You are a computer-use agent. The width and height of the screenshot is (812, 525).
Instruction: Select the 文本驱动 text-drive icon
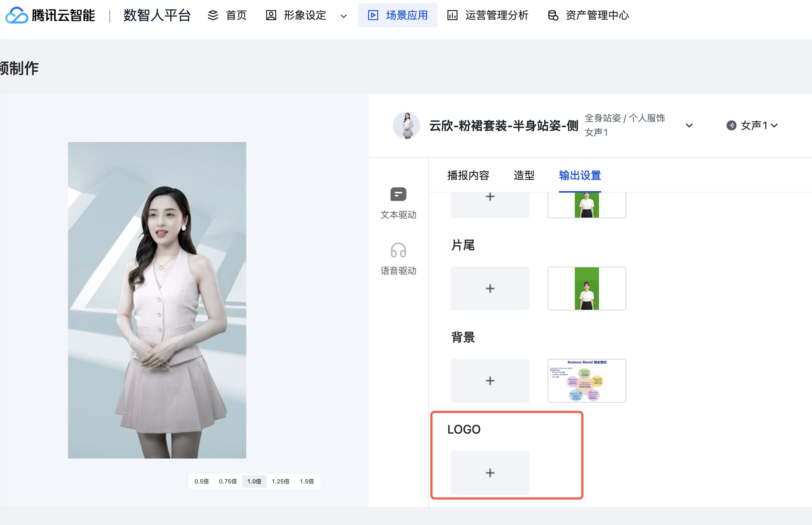(398, 195)
